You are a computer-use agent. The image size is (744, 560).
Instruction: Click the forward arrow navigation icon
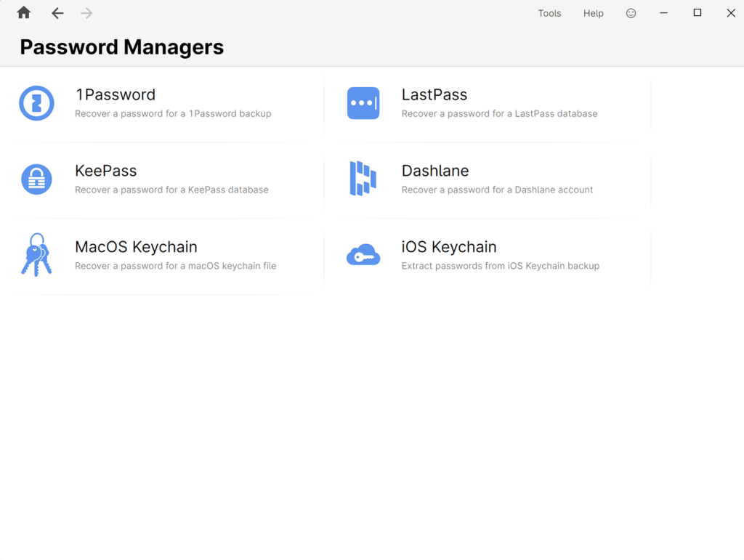(x=86, y=13)
